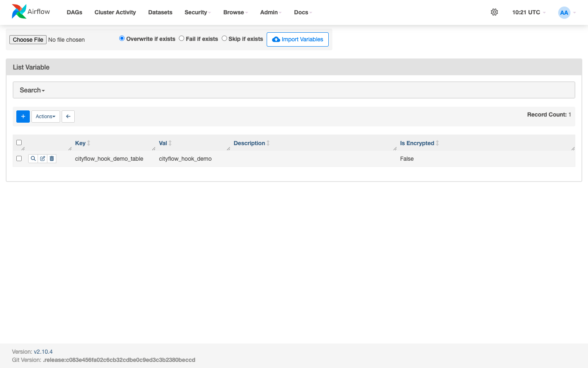Show record via magnifier icon for cityflow_hook_demo_table
Viewport: 588px width, 368px height.
click(33, 159)
